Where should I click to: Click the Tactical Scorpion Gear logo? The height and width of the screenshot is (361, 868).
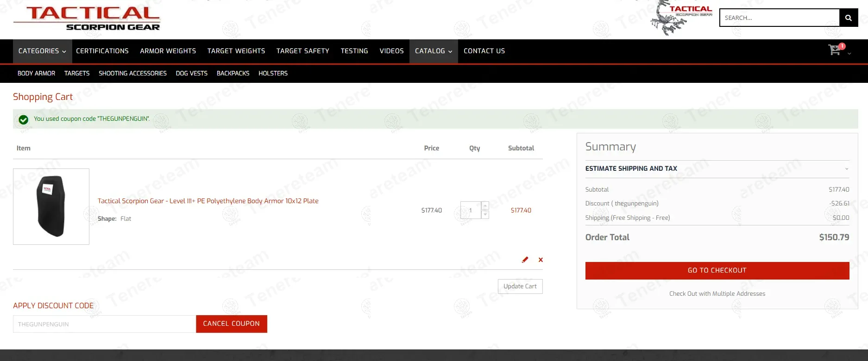(x=87, y=19)
